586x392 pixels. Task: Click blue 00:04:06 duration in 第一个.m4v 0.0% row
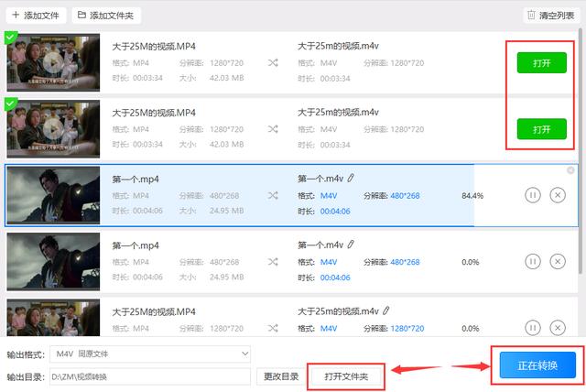[335, 278]
